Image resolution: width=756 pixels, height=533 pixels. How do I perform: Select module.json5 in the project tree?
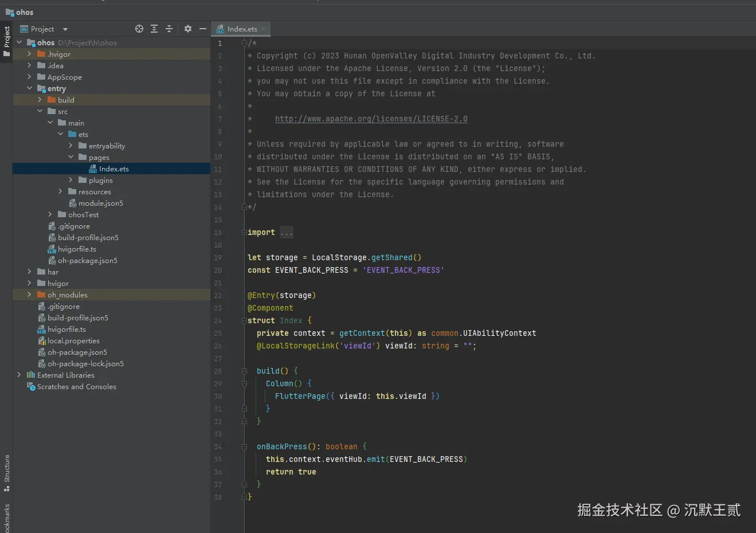click(x=100, y=203)
